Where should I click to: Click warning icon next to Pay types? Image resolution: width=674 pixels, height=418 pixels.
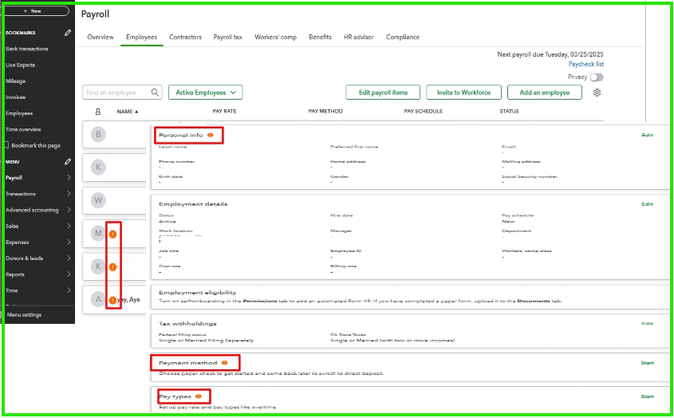pyautogui.click(x=198, y=396)
